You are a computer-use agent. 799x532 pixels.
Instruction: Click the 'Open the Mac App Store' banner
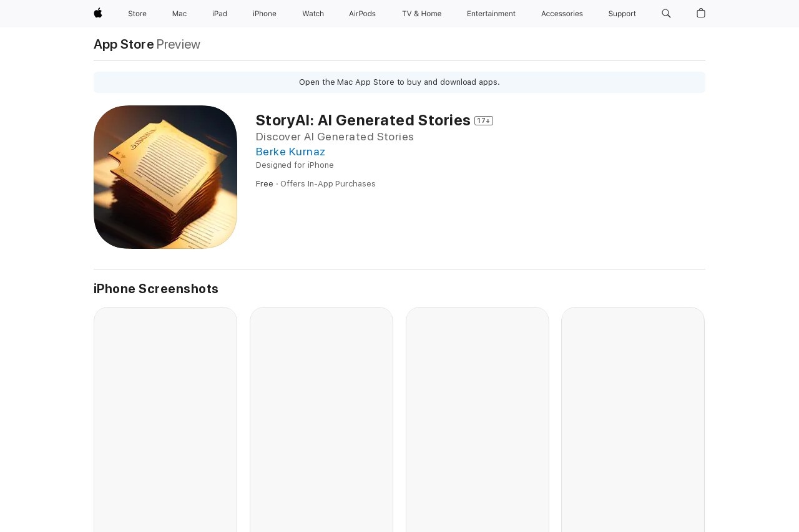399,82
